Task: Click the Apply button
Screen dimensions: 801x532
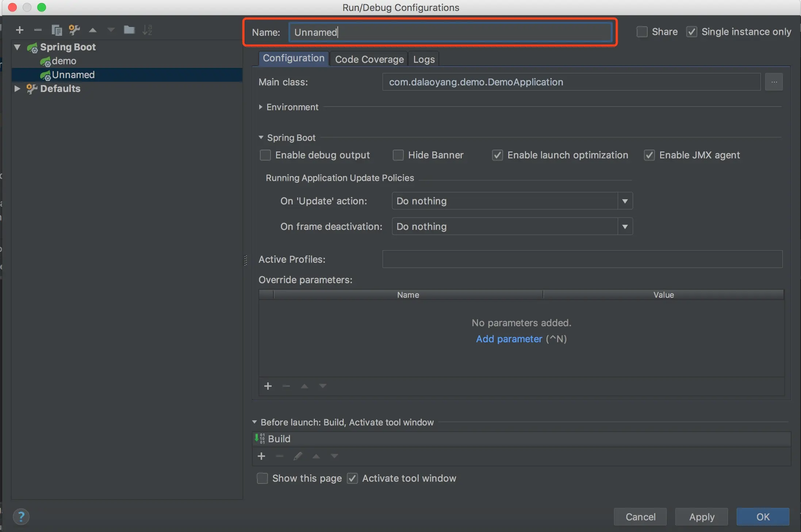Action: click(701, 517)
